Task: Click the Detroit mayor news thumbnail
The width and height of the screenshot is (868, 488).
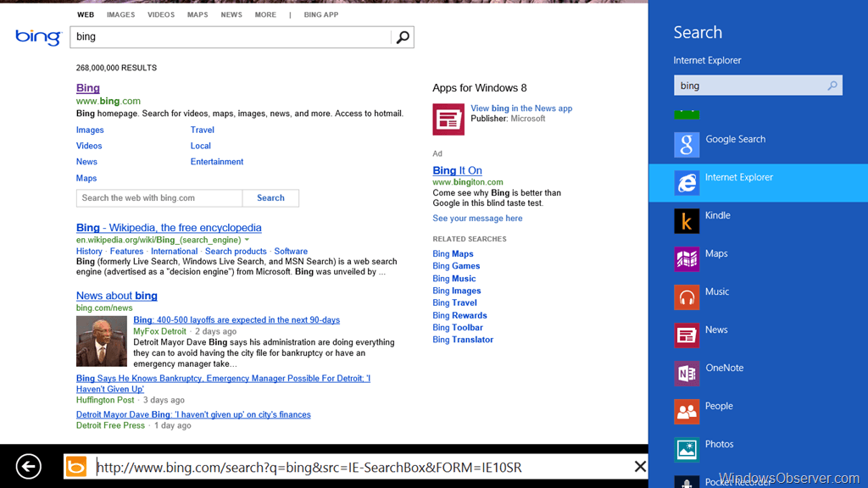Action: tap(102, 341)
